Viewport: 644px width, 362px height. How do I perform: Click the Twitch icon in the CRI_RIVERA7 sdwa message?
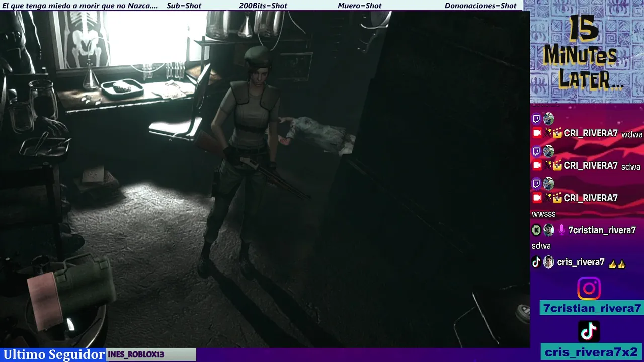(x=536, y=151)
